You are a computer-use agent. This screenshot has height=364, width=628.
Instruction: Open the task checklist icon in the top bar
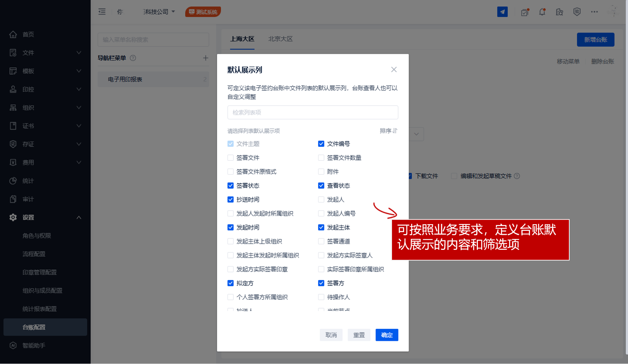525,12
